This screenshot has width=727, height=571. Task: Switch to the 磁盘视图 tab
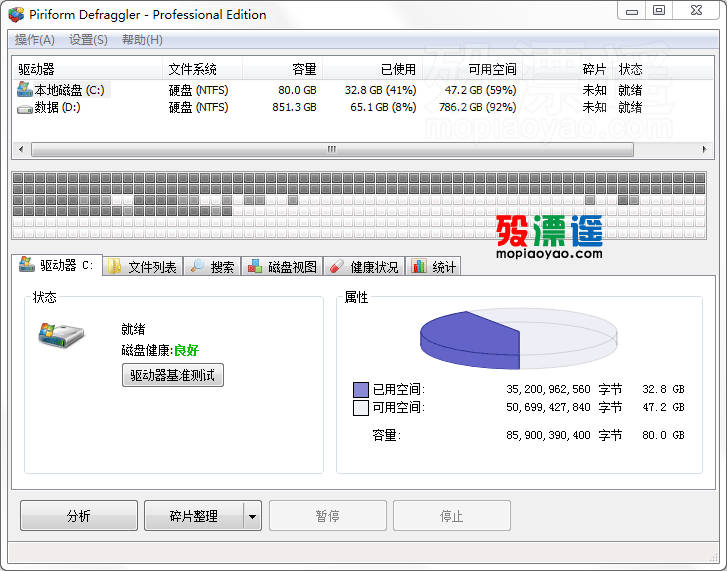point(282,266)
